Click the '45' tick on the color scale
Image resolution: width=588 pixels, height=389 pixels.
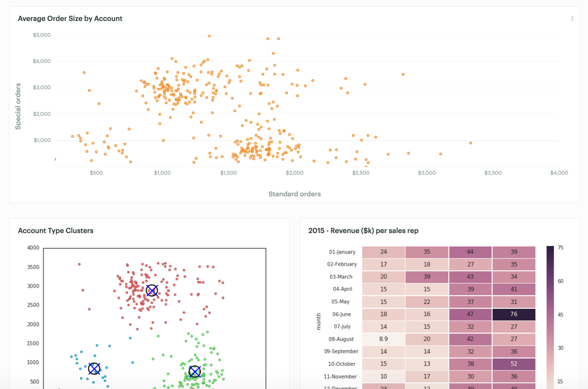point(561,315)
